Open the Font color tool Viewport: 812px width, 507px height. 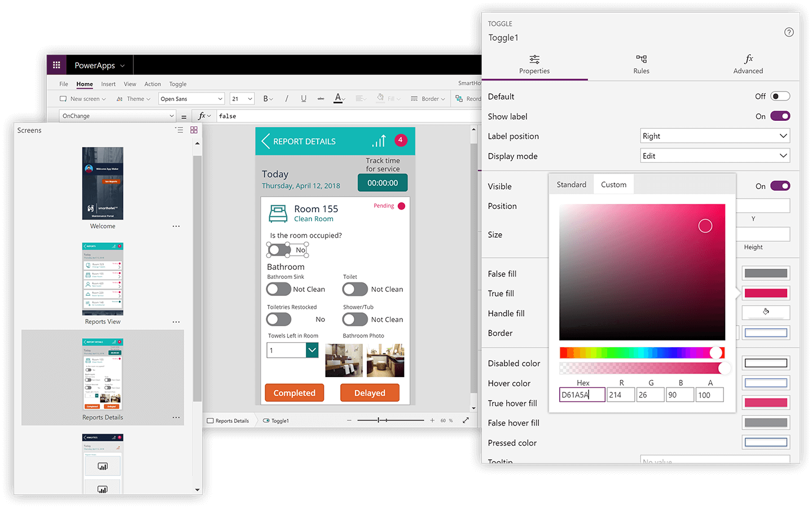pyautogui.click(x=338, y=98)
